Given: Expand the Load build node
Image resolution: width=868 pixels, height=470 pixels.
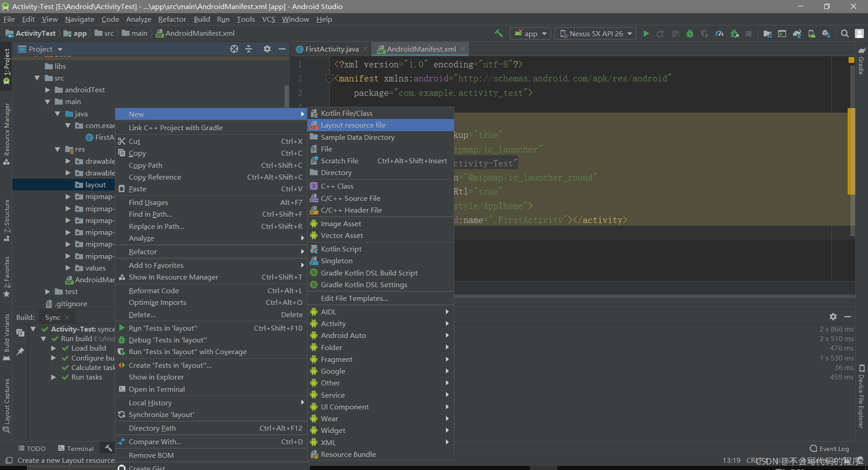Looking at the screenshot, I should [x=53, y=348].
